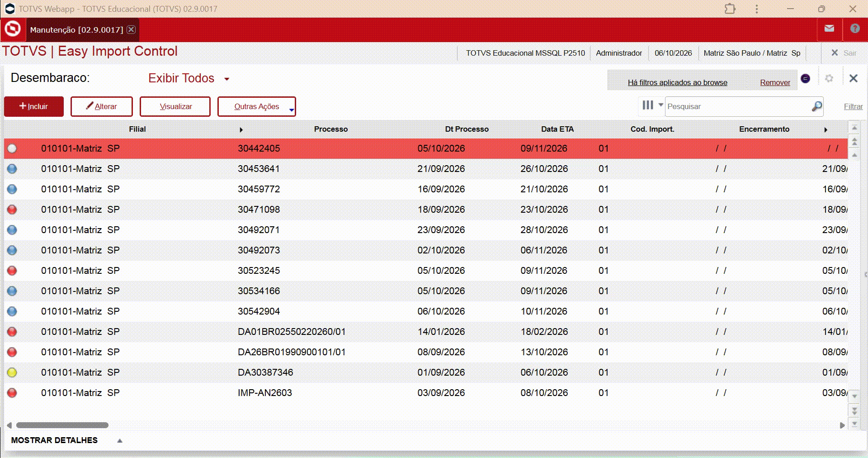Click the Alterar button
868x458 pixels.
coord(102,106)
